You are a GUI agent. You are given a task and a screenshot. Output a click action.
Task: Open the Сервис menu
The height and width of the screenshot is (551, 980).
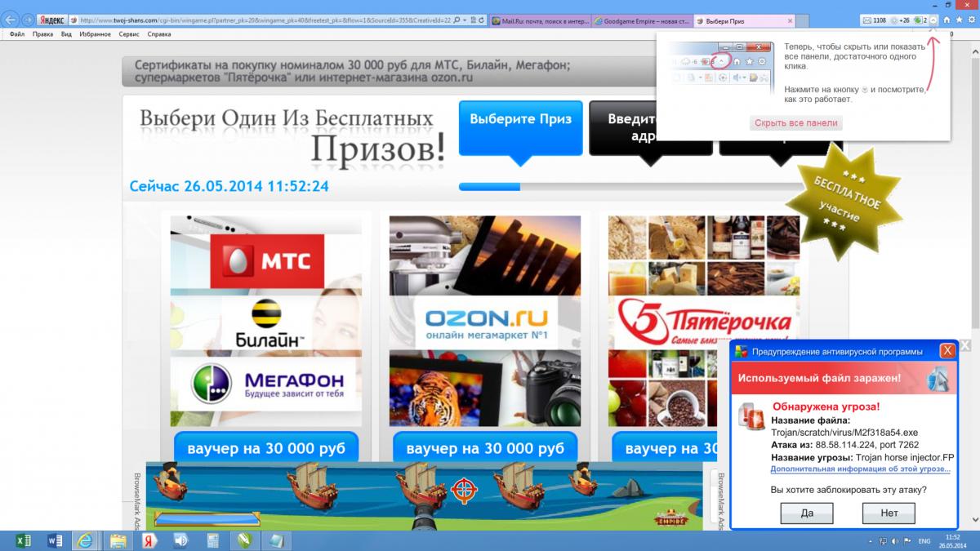pos(128,34)
